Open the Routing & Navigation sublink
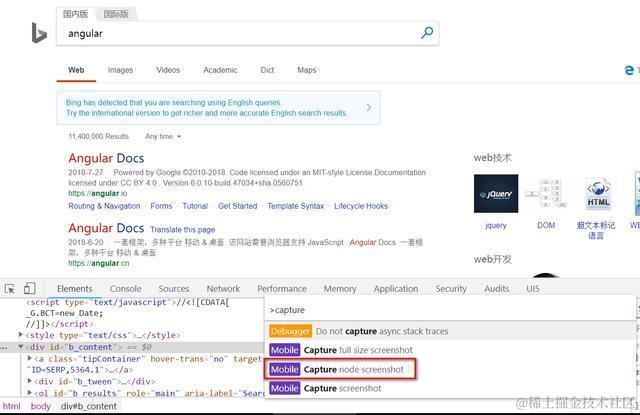This screenshot has height=415, width=640. (104, 206)
